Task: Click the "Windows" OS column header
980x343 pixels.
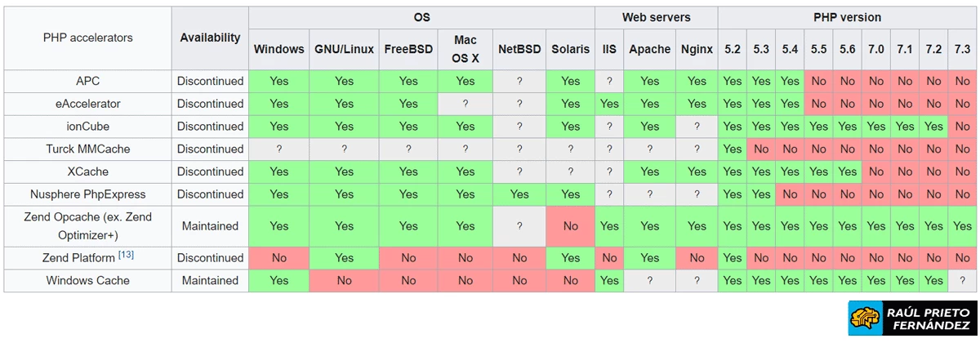Action: [x=278, y=49]
